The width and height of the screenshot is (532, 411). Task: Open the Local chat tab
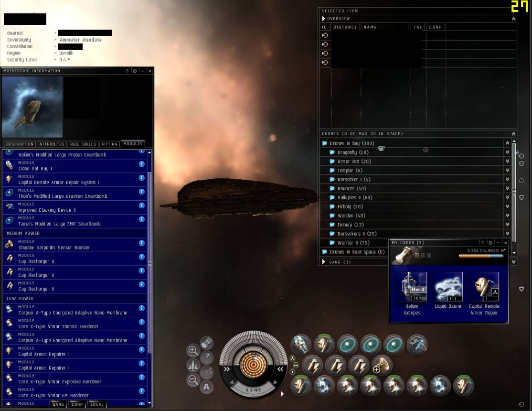97,404
